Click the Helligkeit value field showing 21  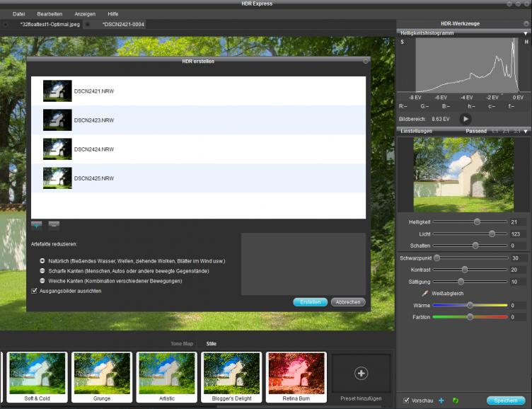(x=518, y=221)
